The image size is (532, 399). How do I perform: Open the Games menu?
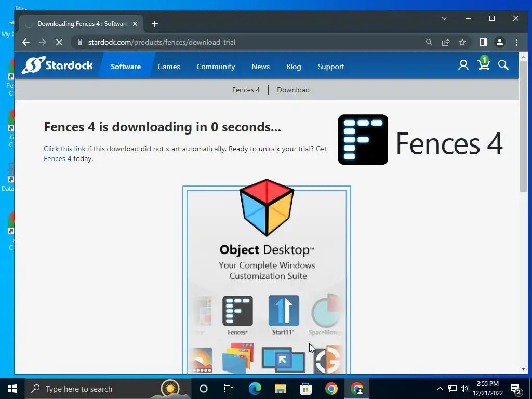169,66
